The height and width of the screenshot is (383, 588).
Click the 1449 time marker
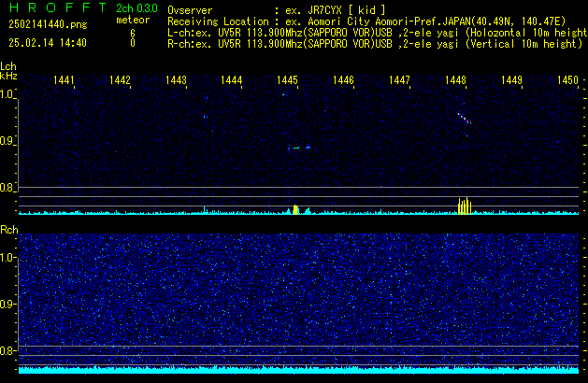click(511, 80)
